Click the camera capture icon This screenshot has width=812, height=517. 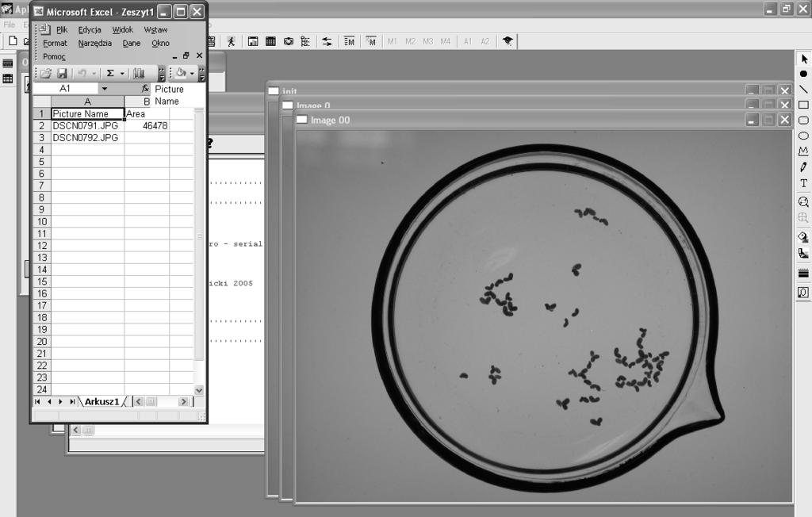click(x=289, y=41)
